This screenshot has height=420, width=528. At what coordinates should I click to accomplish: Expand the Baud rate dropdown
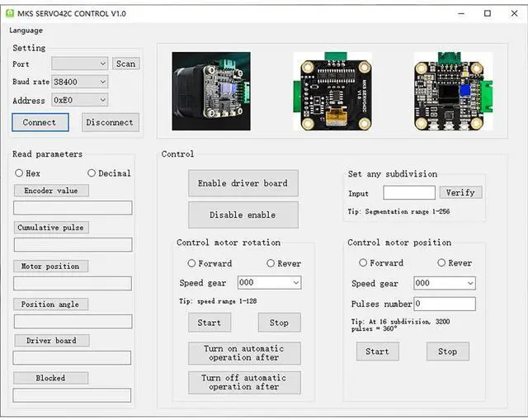[x=79, y=82]
